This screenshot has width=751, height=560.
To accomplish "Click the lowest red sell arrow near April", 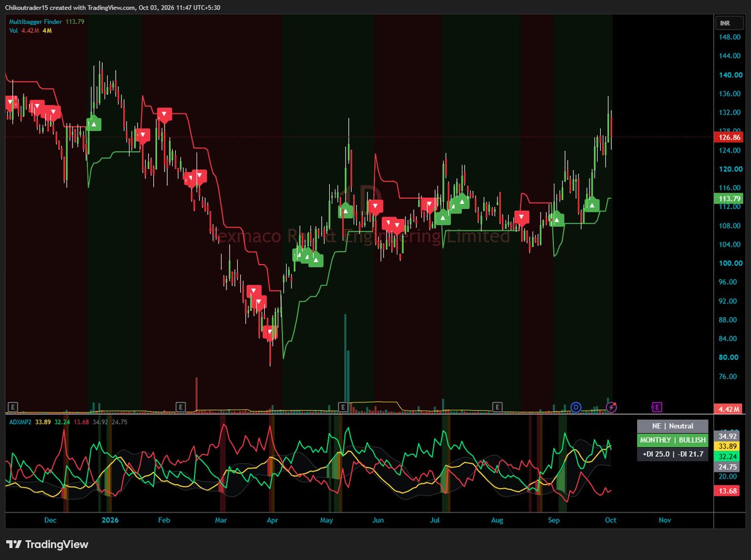I will (270, 332).
